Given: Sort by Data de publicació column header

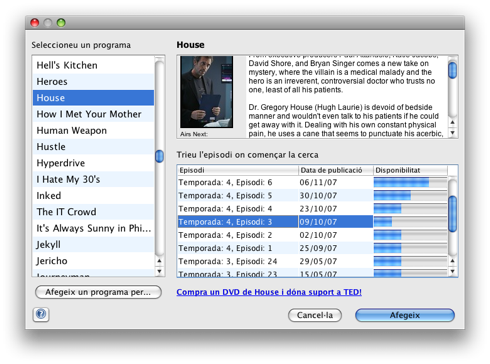Looking at the screenshot, I should coord(336,170).
